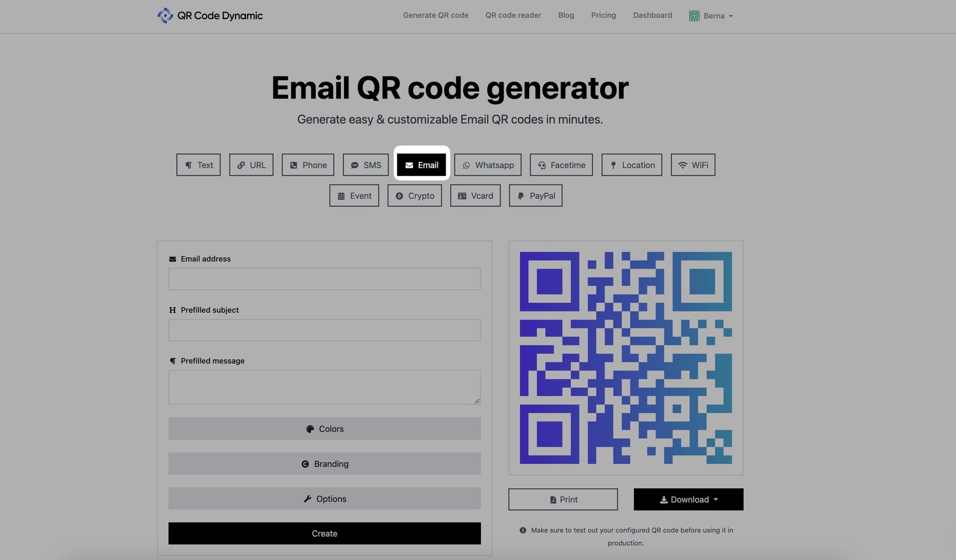
Task: Expand the Branding section
Action: [x=324, y=463]
